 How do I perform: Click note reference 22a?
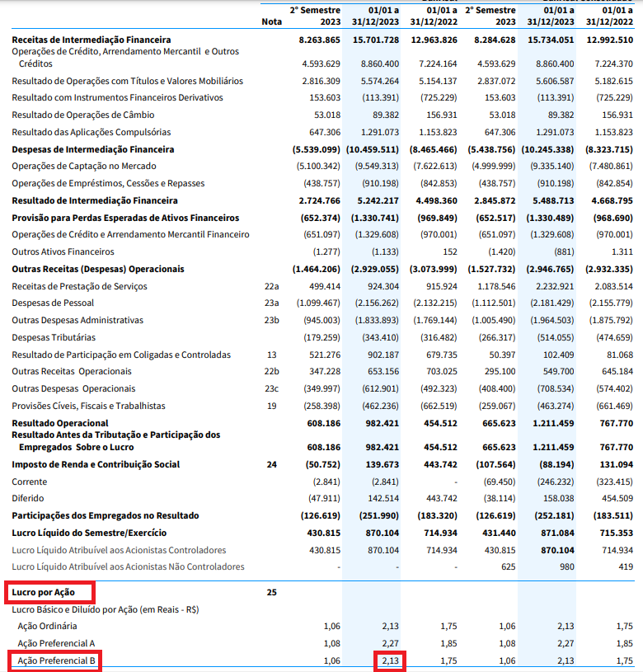click(271, 286)
